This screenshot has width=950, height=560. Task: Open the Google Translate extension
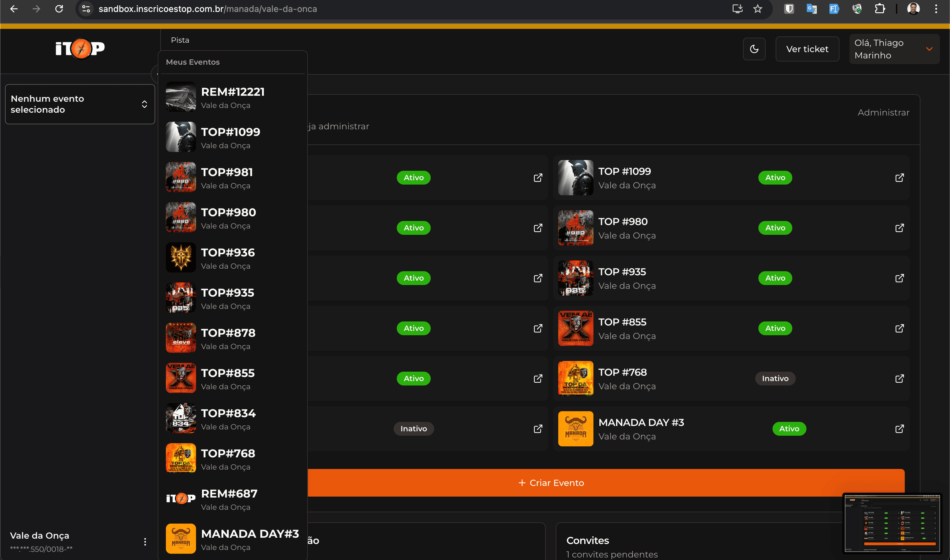(x=811, y=9)
